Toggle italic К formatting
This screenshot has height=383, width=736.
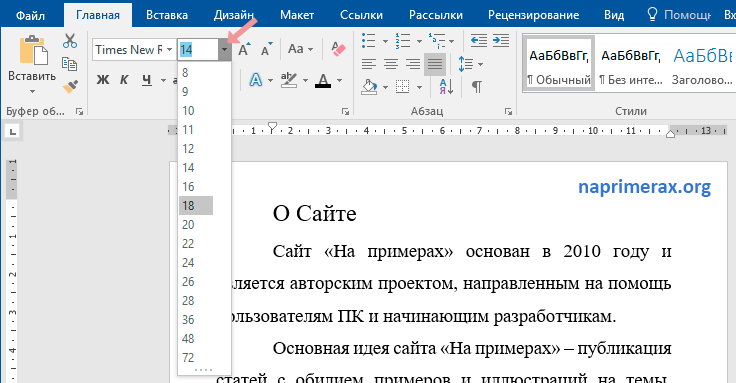coord(124,80)
